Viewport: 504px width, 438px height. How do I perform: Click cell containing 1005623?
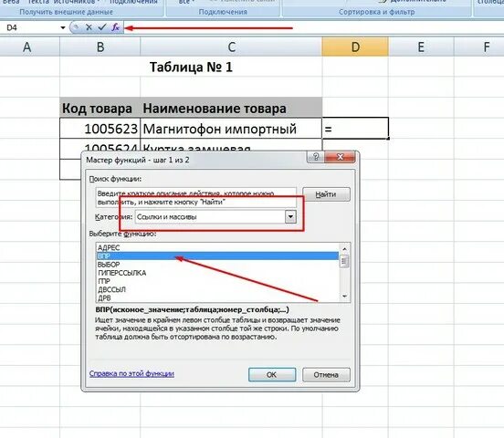click(100, 129)
